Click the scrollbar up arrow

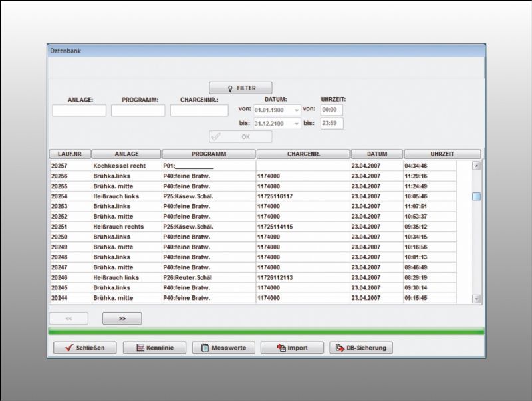[x=477, y=166]
